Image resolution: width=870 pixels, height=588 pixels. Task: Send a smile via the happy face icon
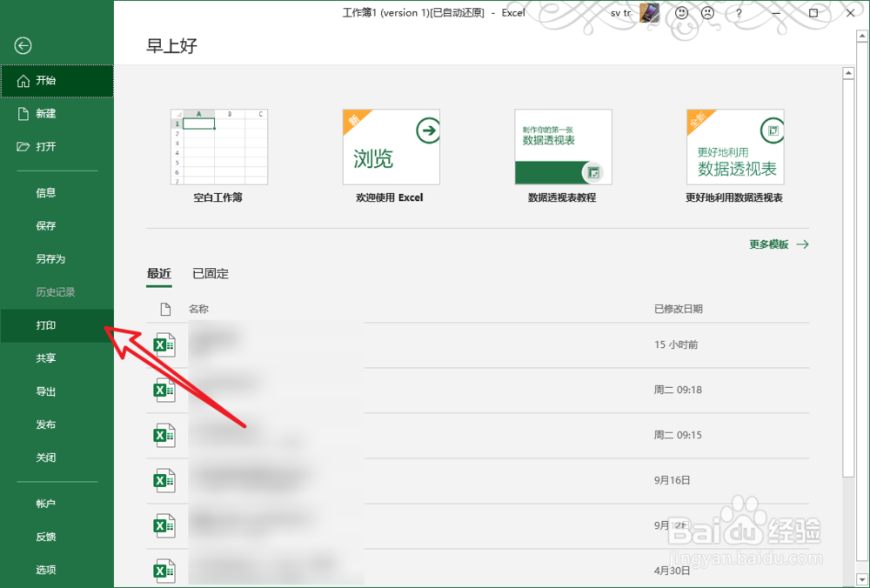[x=681, y=13]
